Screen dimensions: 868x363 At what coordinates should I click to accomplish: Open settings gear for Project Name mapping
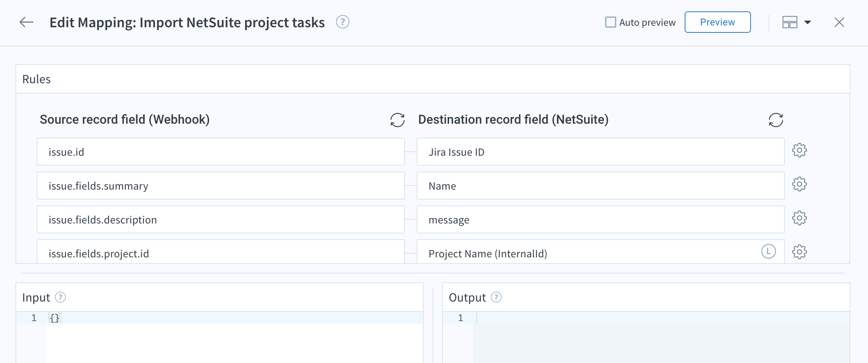pos(800,252)
